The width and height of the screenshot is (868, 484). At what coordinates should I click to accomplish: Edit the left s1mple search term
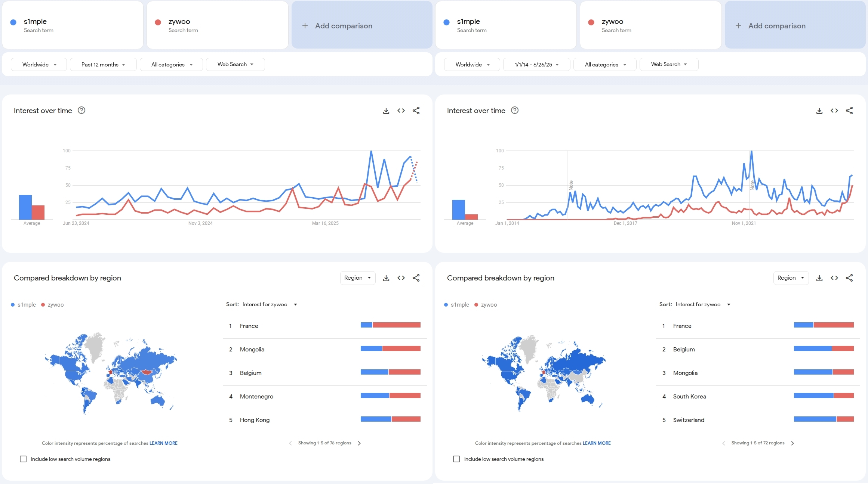click(73, 25)
